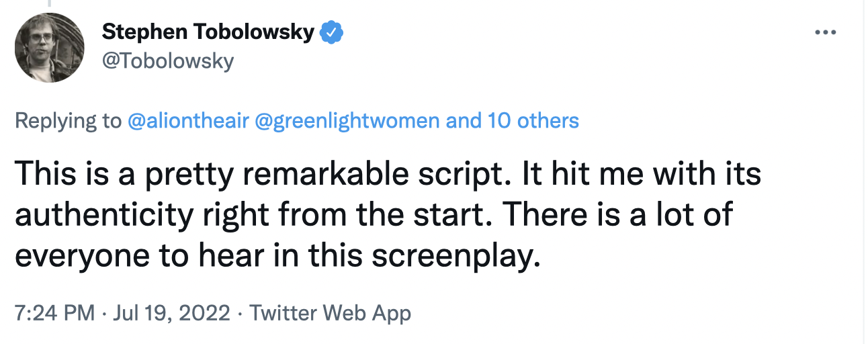
Task: Click the blue verified checkmark badge
Action: coord(332,32)
